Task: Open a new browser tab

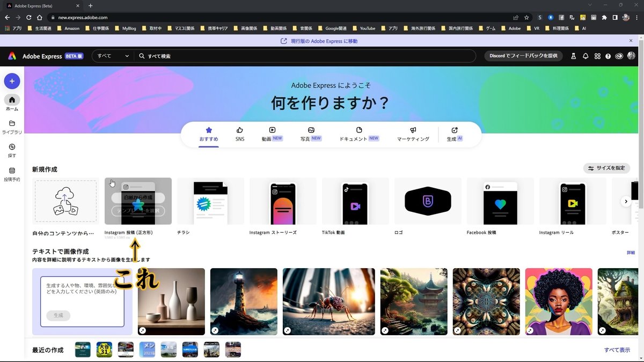Action: 90,5
